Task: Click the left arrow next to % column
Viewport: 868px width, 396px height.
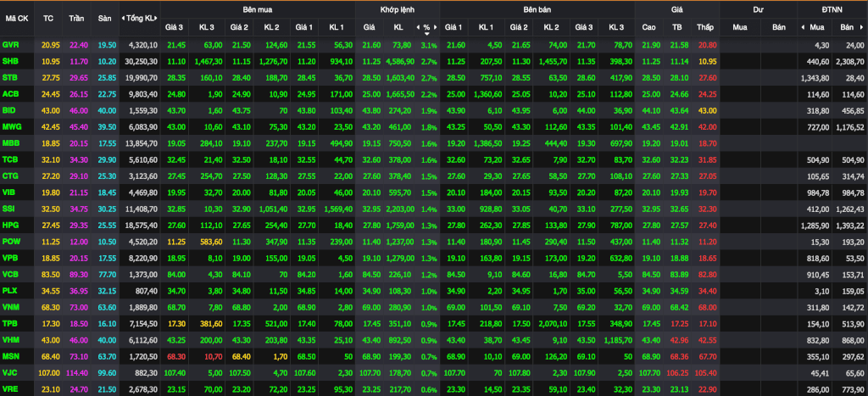Action: (417, 26)
